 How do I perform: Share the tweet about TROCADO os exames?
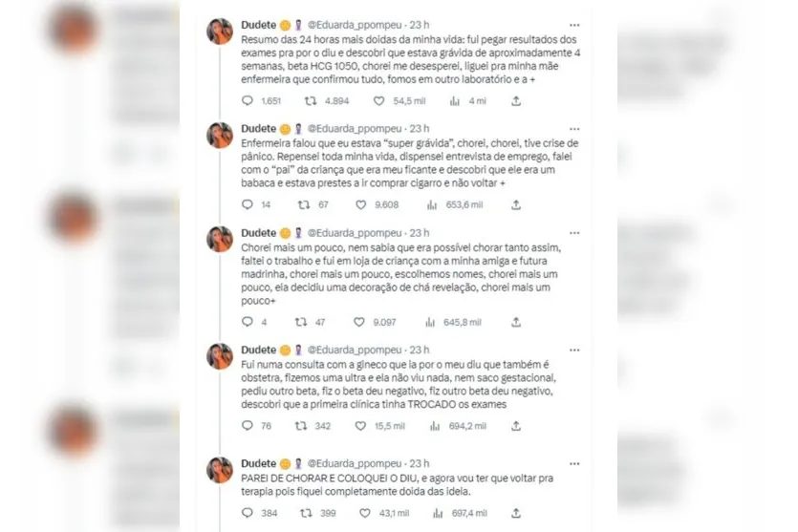click(x=515, y=426)
